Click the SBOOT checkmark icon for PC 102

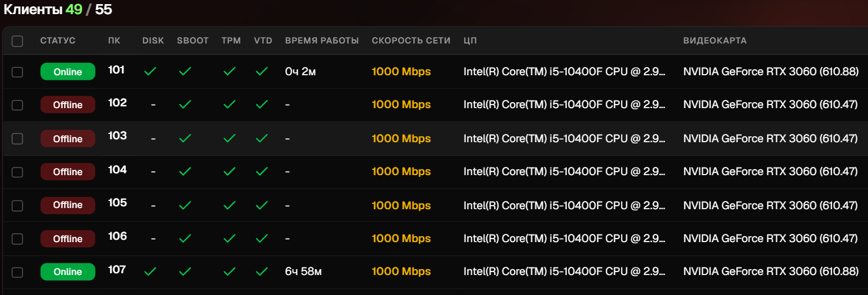(x=185, y=105)
